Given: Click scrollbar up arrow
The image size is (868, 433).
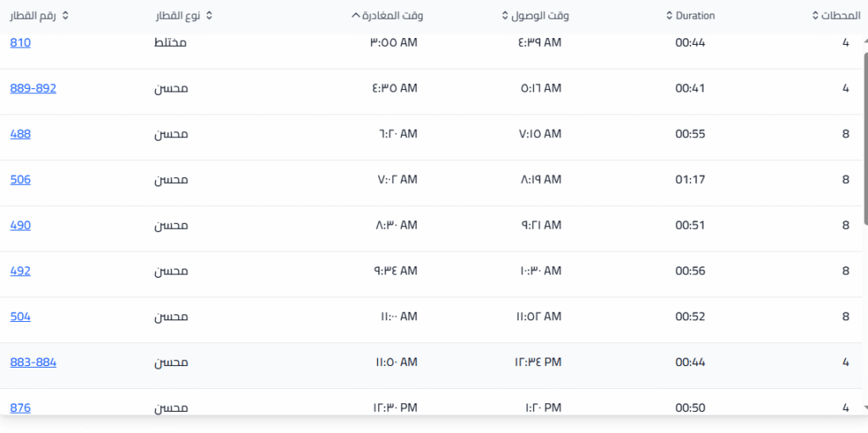Looking at the screenshot, I should (x=864, y=42).
